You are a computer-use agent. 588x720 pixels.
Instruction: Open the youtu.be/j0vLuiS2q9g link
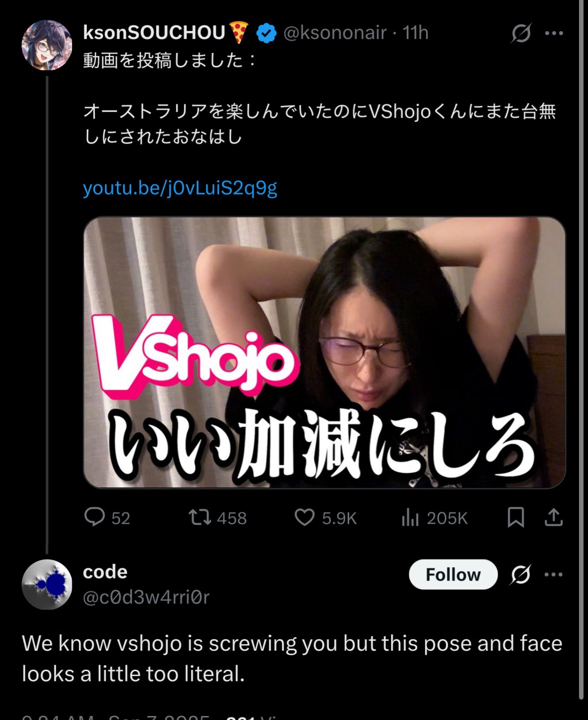tap(180, 188)
